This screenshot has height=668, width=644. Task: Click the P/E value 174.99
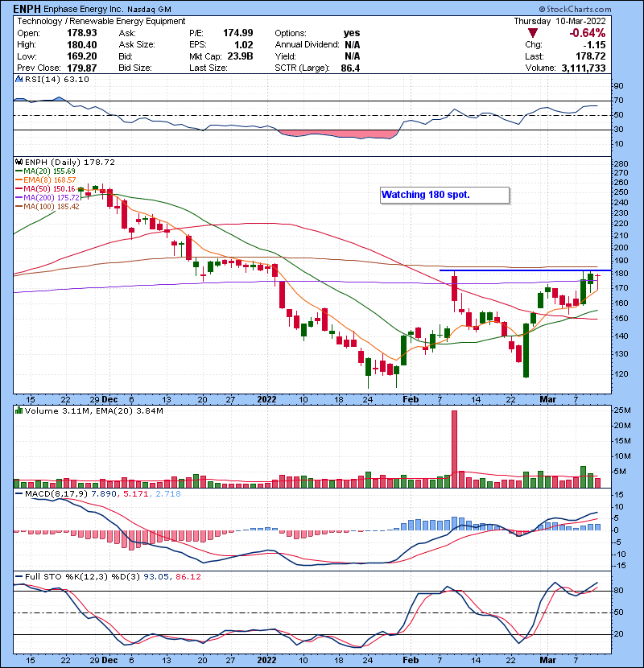[237, 33]
